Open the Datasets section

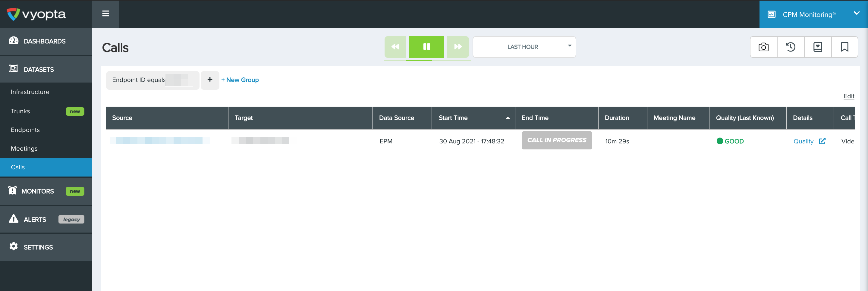tap(46, 69)
